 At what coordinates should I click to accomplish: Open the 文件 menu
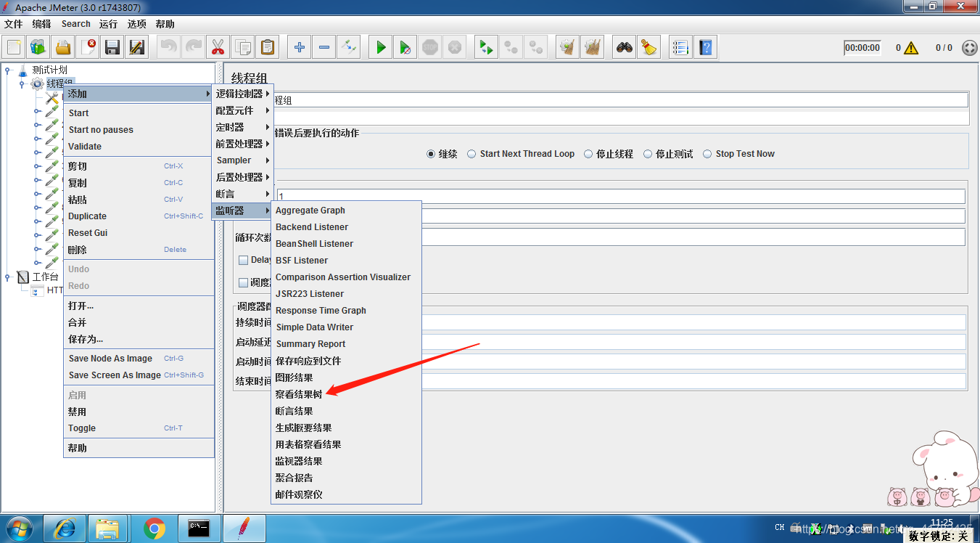pos(13,24)
